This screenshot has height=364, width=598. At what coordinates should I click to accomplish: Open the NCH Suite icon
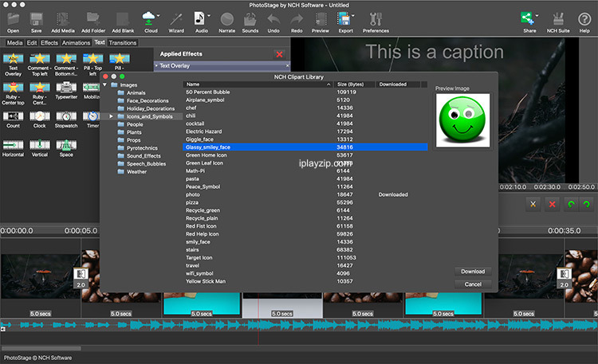click(558, 22)
